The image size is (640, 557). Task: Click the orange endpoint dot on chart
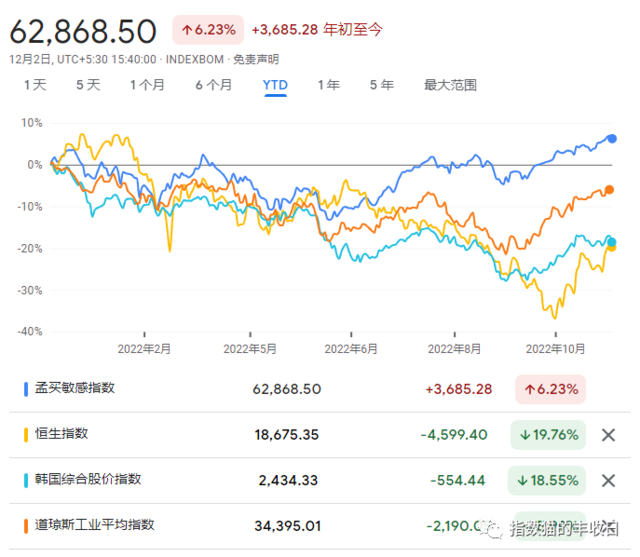coord(609,190)
